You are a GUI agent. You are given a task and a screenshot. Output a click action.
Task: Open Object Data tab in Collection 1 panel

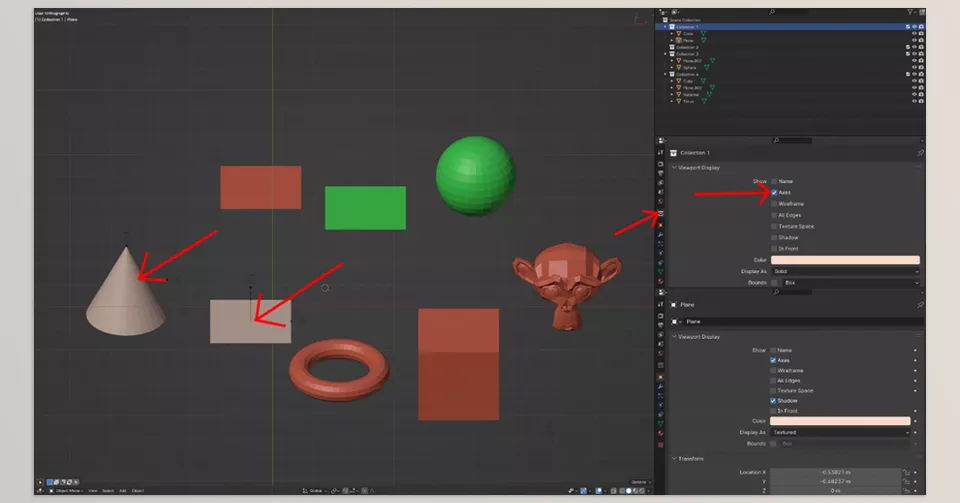pyautogui.click(x=660, y=272)
